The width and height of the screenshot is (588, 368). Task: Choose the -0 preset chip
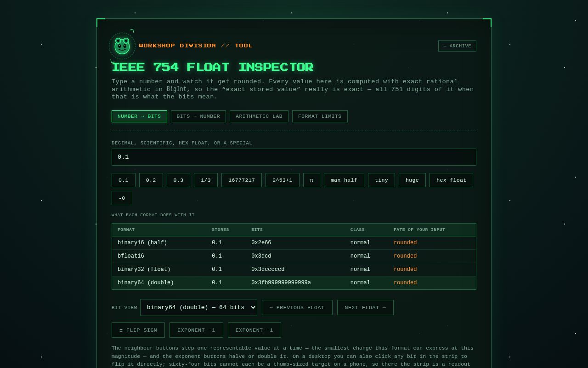click(x=122, y=198)
